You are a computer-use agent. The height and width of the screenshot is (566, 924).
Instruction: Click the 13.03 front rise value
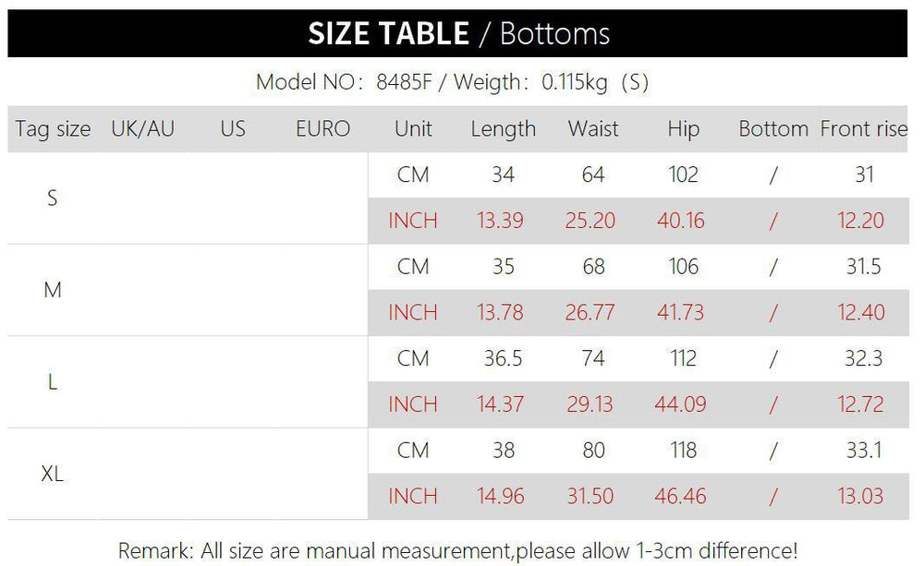tap(861, 497)
